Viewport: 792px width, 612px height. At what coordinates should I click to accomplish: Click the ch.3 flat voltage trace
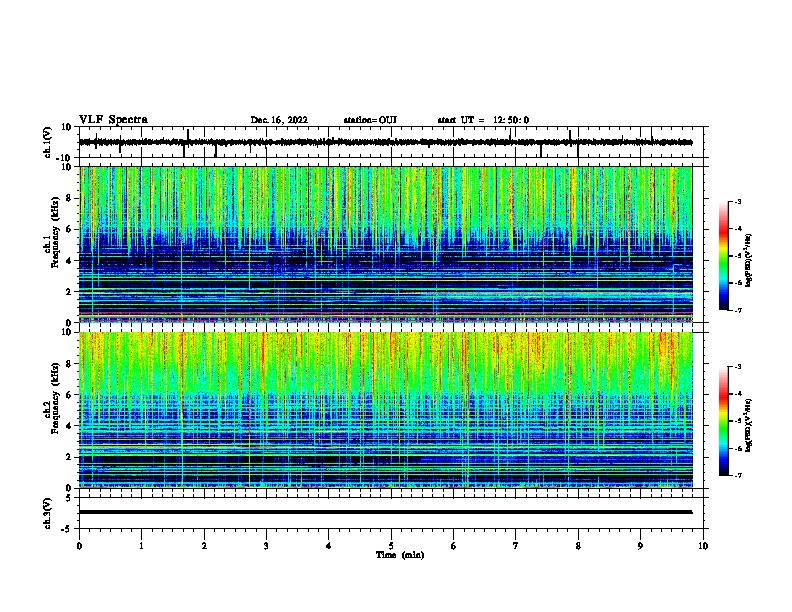point(385,512)
